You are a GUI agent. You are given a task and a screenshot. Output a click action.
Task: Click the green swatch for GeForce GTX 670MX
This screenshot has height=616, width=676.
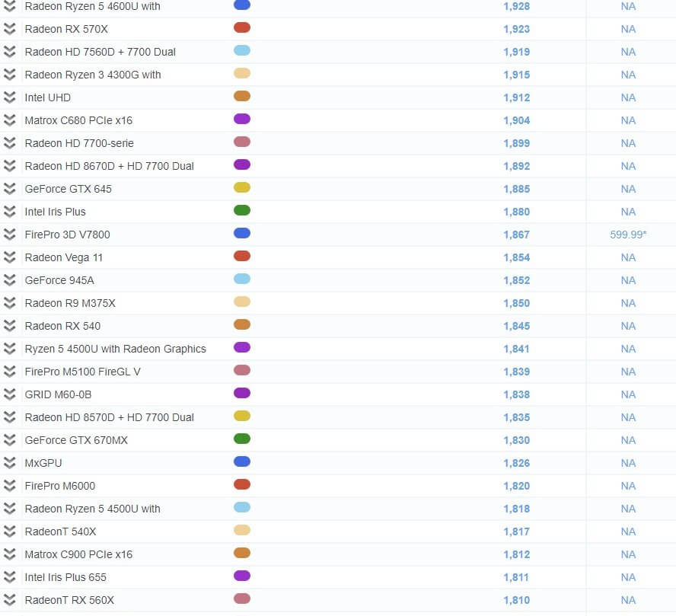pyautogui.click(x=242, y=439)
